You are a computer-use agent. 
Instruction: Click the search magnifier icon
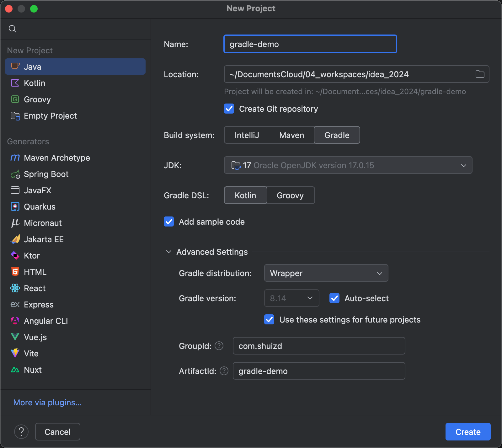point(13,29)
